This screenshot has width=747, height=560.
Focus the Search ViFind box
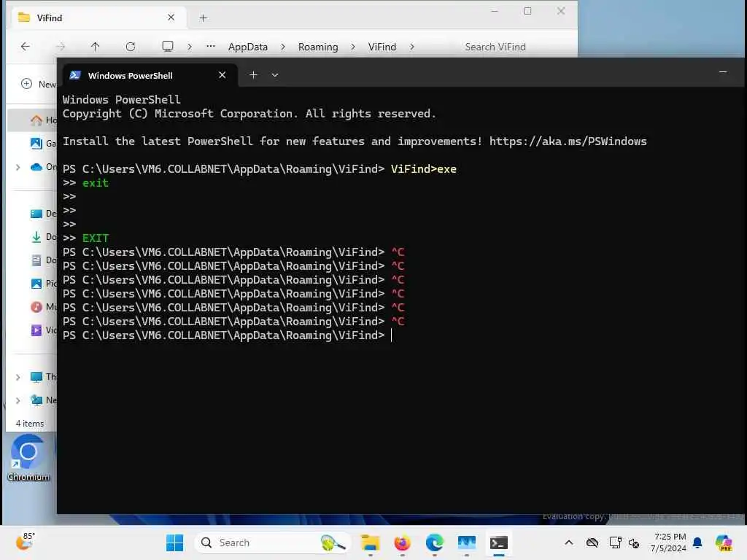tap(495, 47)
